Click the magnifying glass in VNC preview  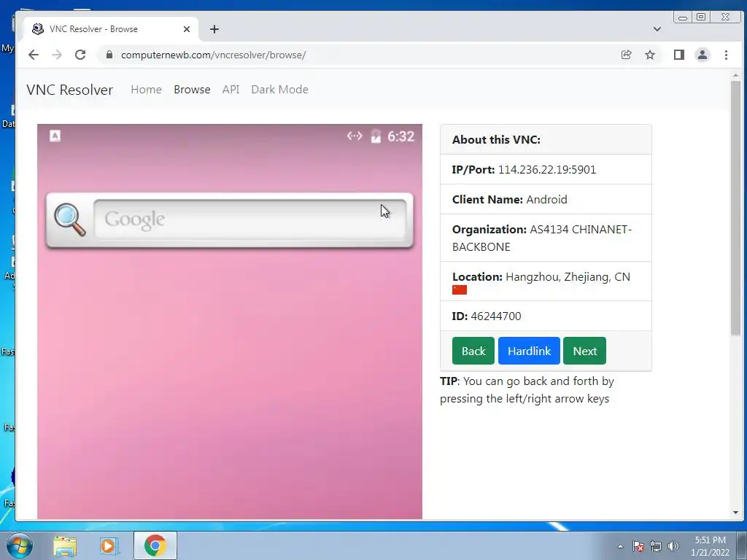click(69, 219)
